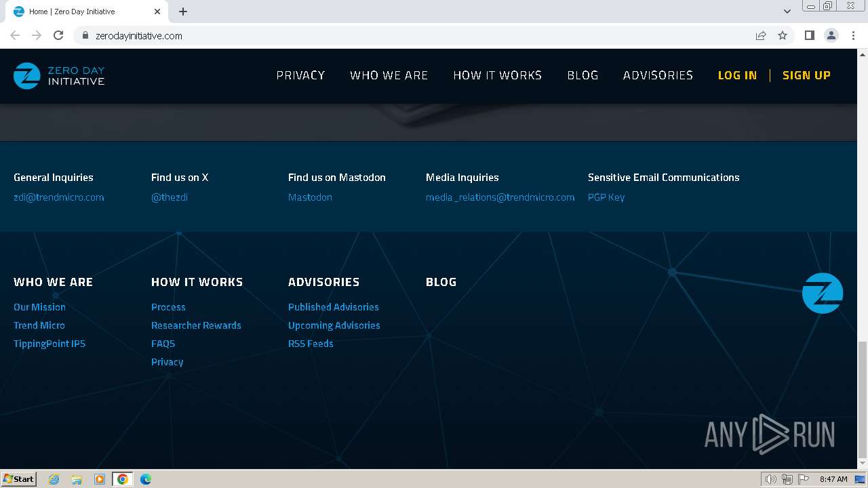This screenshot has height=488, width=868.
Task: Click the taskbar clock showing 8:47 AM
Action: (x=833, y=479)
